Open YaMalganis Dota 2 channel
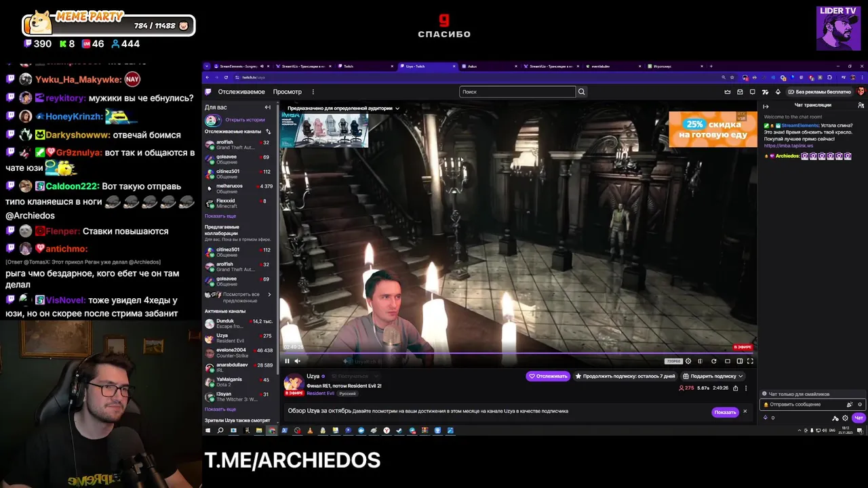The height and width of the screenshot is (488, 868). (237, 382)
